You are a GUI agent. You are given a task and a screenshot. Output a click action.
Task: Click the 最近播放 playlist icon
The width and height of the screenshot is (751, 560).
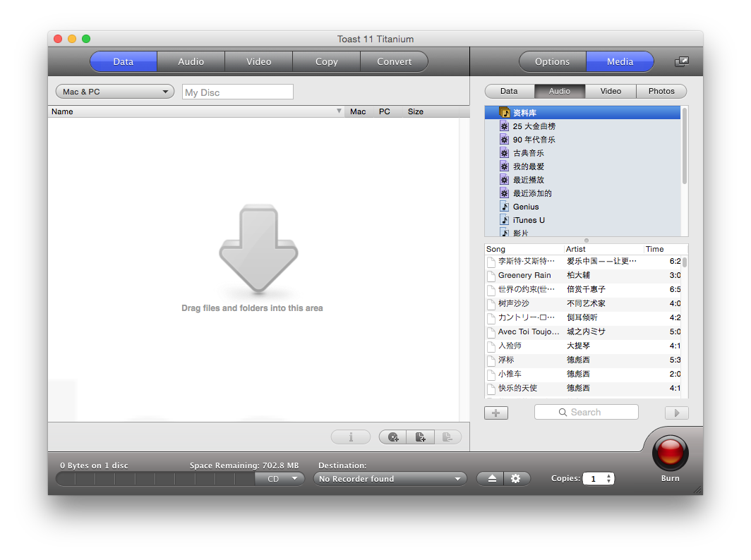(505, 180)
